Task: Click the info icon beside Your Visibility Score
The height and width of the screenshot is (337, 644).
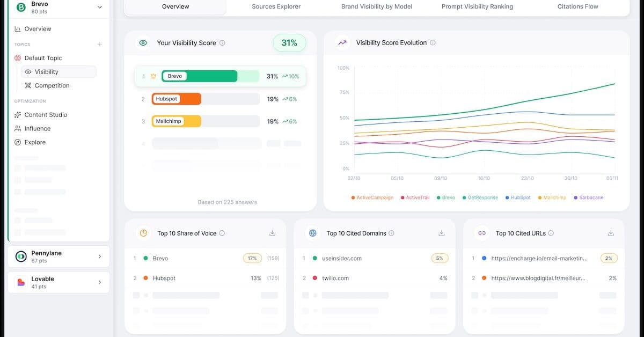Action: (222, 43)
